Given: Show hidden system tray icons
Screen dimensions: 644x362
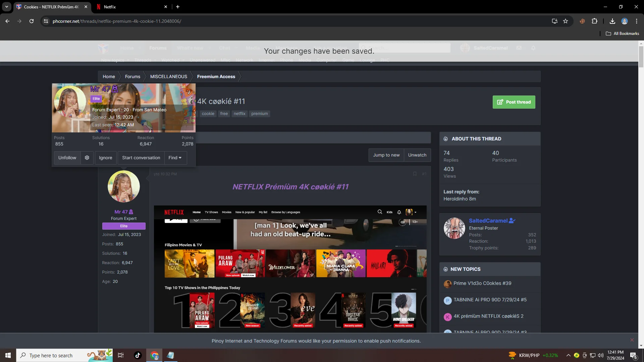Looking at the screenshot, I should (x=568, y=355).
